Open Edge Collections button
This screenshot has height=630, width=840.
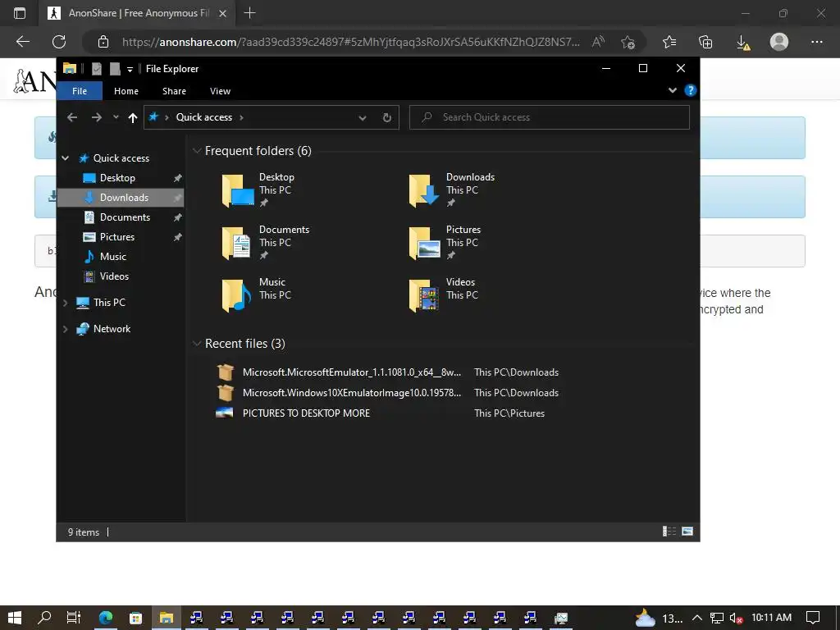point(705,42)
